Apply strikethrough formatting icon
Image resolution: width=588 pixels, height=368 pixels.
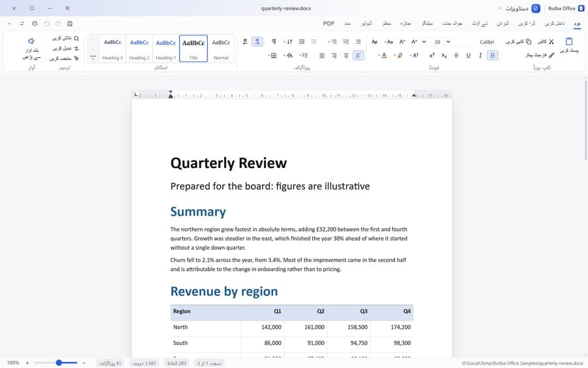pos(456,56)
